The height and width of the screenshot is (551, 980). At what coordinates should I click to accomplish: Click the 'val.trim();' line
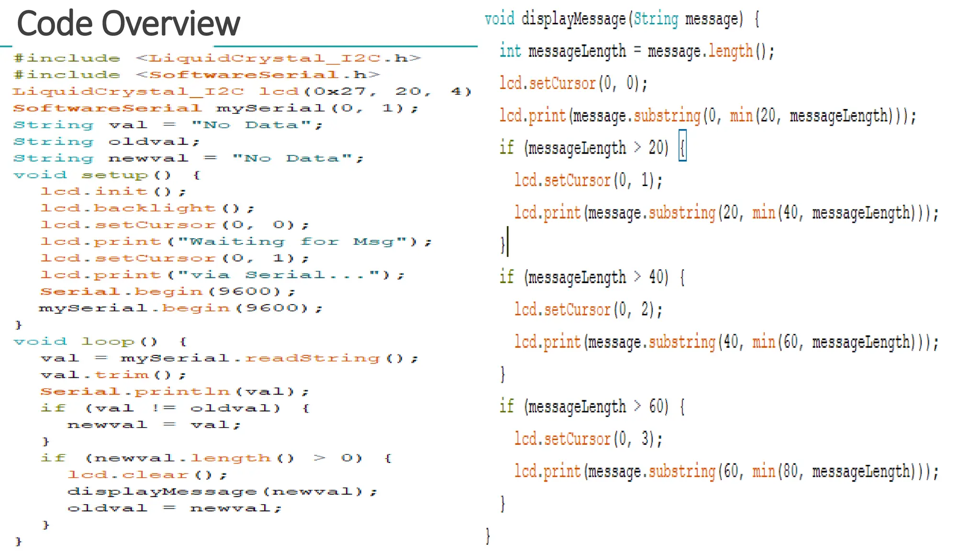click(113, 375)
